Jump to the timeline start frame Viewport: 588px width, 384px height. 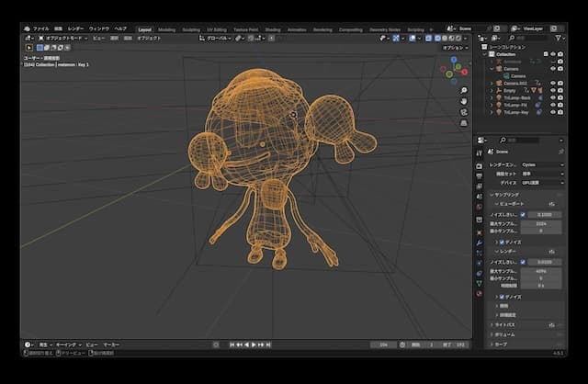click(x=231, y=344)
